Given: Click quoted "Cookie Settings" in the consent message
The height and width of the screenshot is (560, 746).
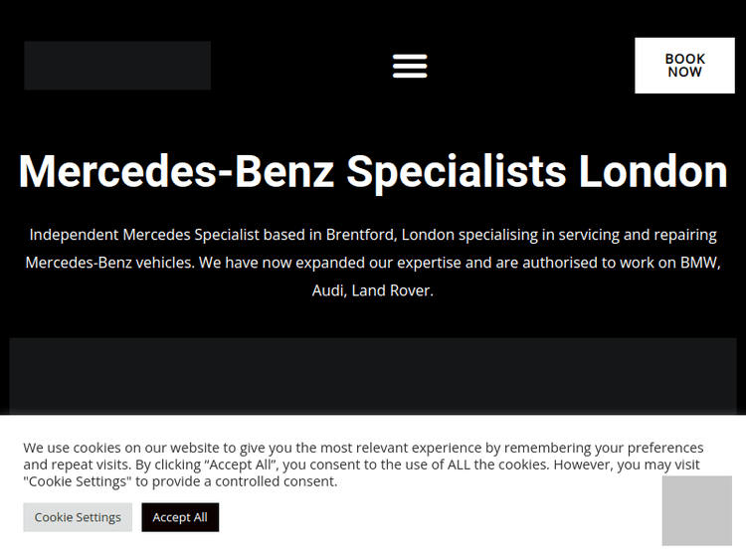Looking at the screenshot, I should click(78, 481).
